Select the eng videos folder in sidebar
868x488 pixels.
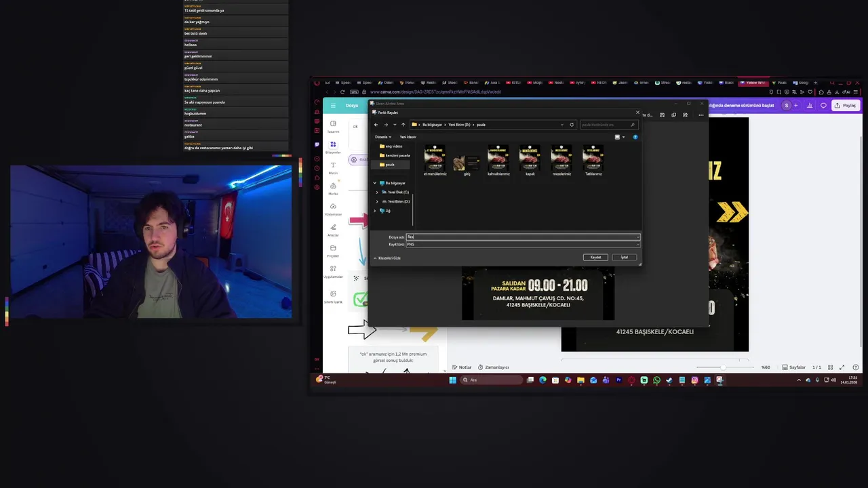coord(391,146)
